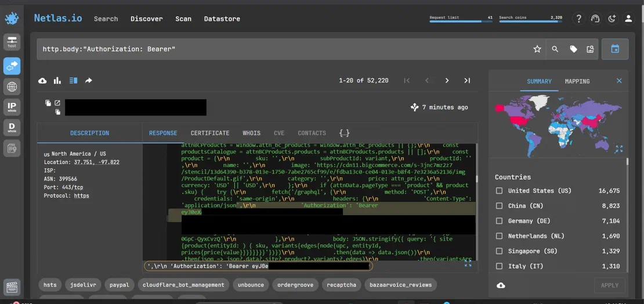
Task: Click the hsts tag chip
Action: point(50,285)
